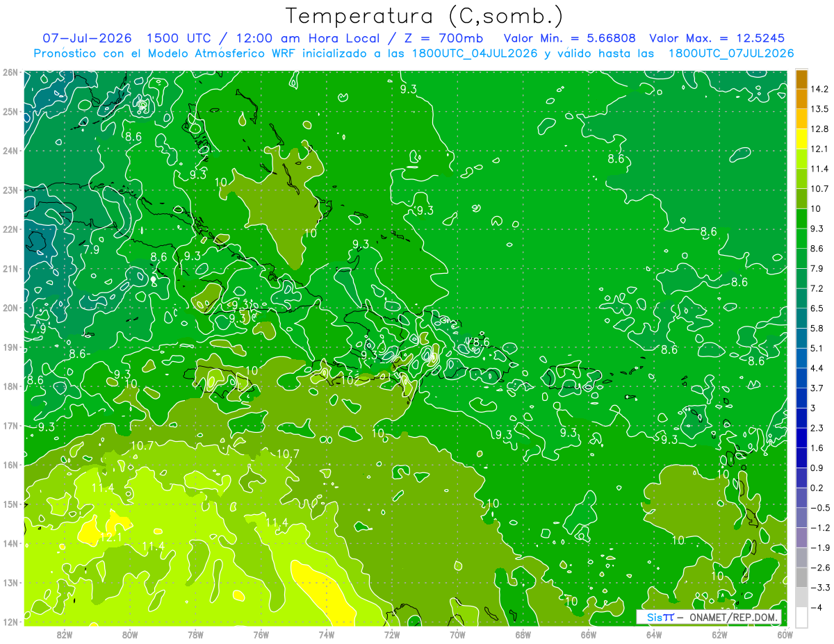Click the "-4" color legend value

817,607
